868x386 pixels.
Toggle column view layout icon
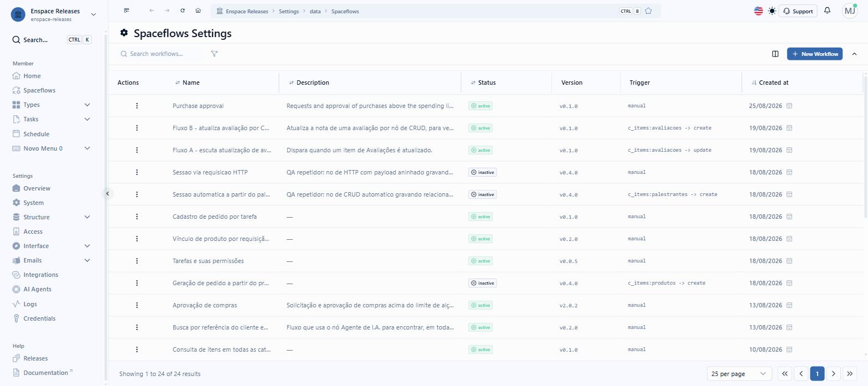[x=775, y=54]
